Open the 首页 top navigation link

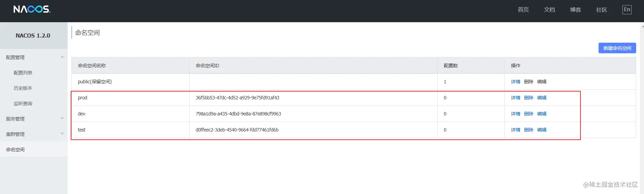click(523, 10)
